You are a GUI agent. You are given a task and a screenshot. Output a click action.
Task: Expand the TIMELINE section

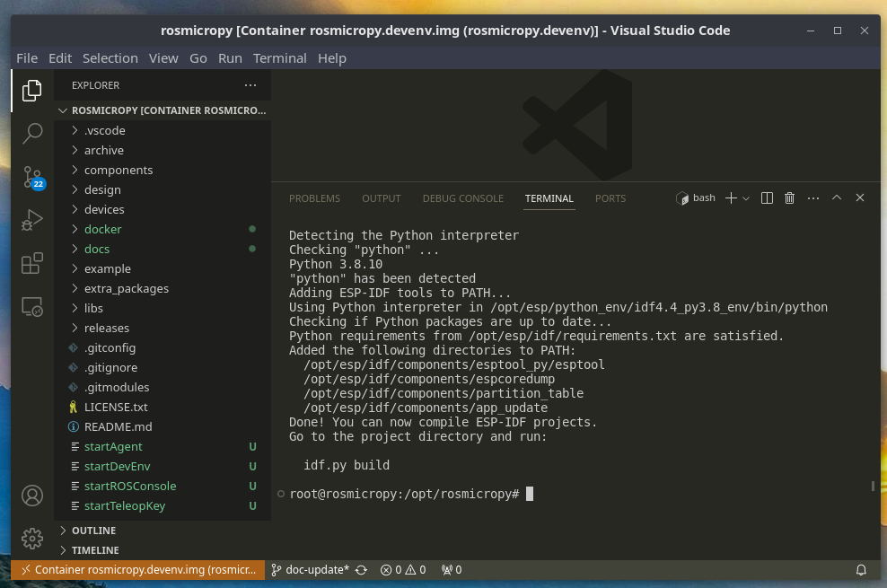(x=162, y=550)
